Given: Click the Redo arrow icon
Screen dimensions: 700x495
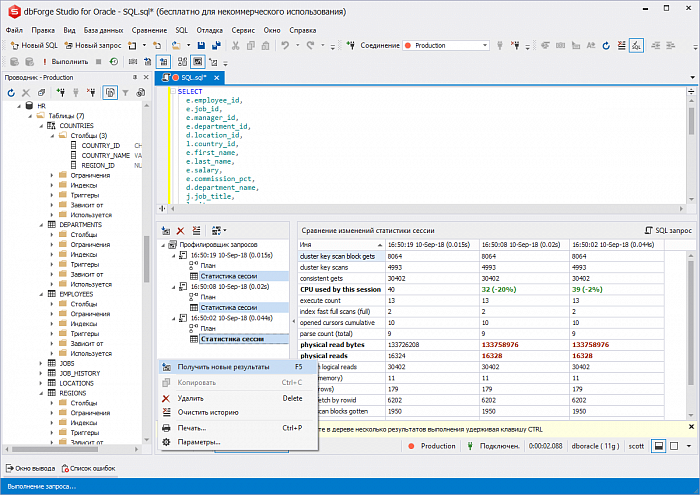Looking at the screenshot, I should pyautogui.click(x=310, y=46).
